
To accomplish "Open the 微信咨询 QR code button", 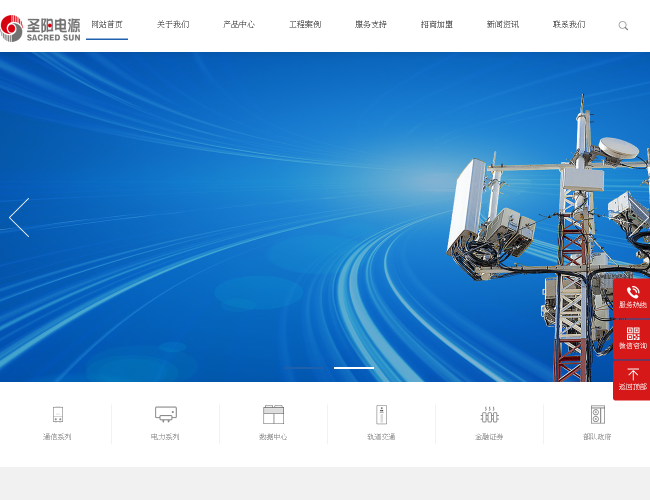I will tap(633, 339).
